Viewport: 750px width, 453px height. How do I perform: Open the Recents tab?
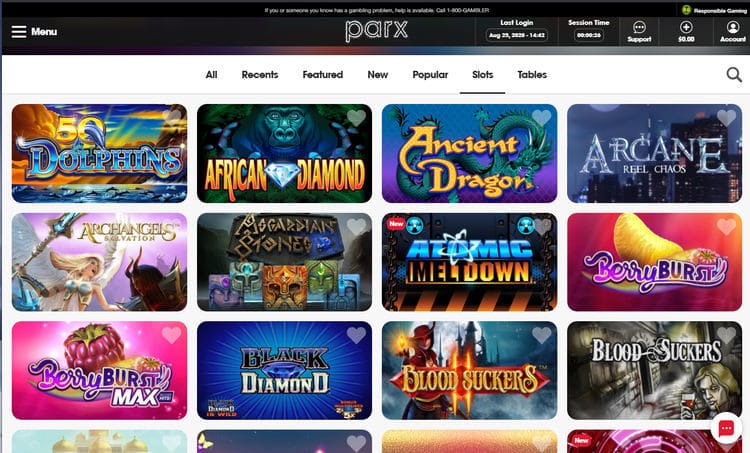pos(260,75)
